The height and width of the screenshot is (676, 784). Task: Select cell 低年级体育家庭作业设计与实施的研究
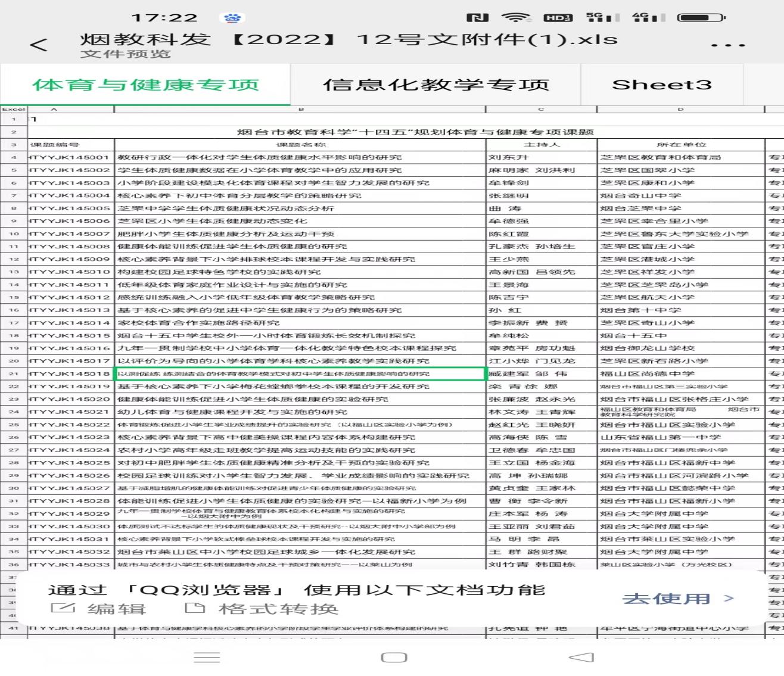click(300, 285)
